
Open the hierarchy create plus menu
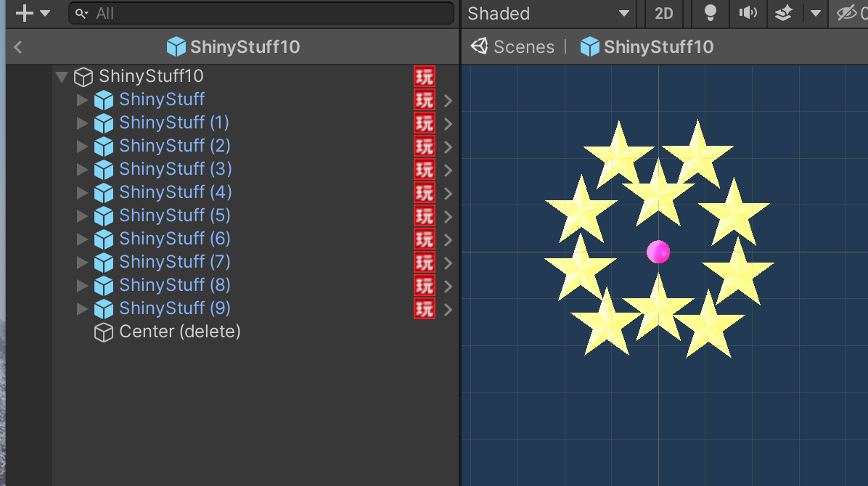point(33,13)
